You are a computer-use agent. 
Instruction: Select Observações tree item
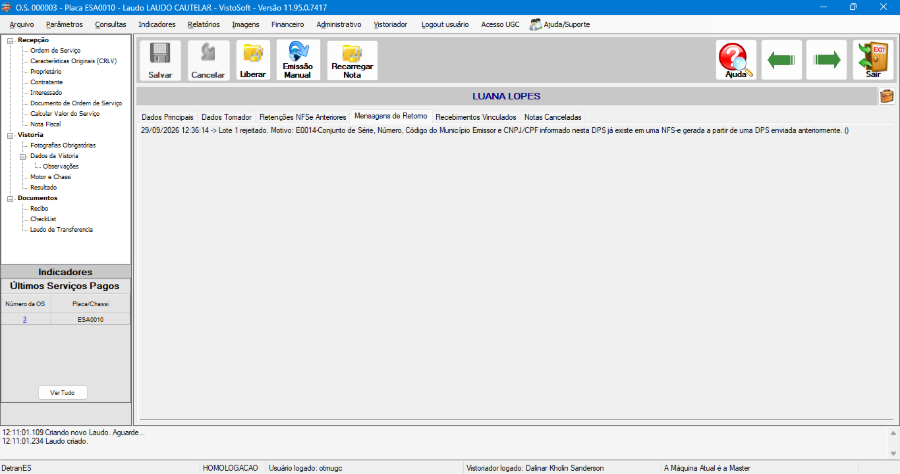pyautogui.click(x=61, y=166)
